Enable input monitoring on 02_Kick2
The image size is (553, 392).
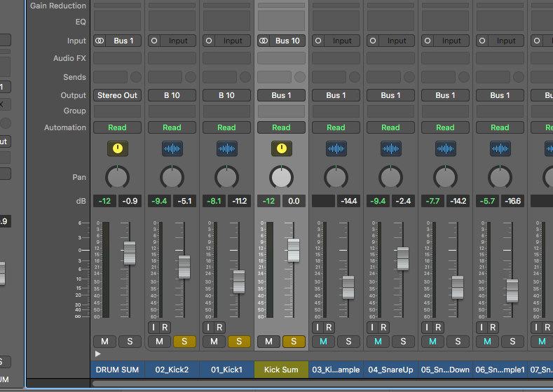(153, 328)
